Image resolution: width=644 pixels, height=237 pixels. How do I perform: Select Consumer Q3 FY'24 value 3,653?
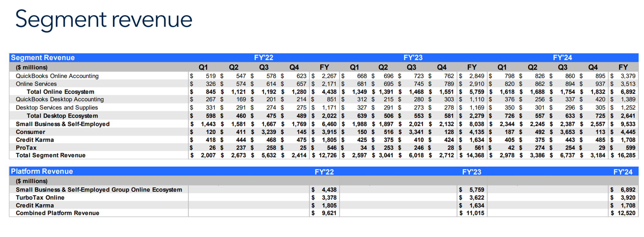coord(568,132)
